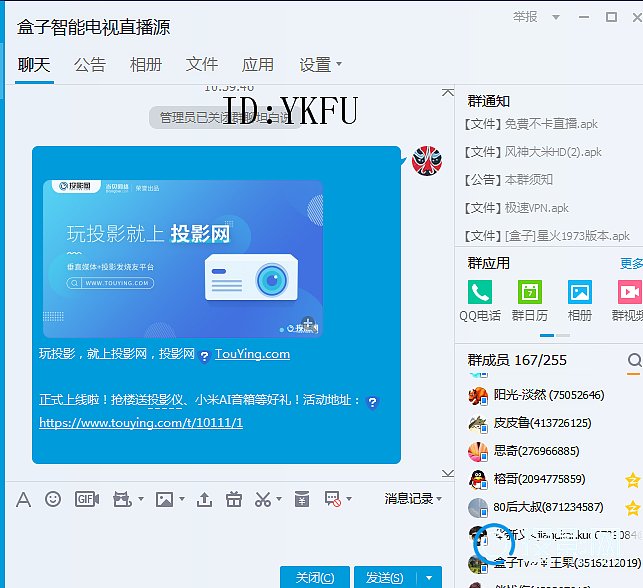Switch to the 文件 tab
643x588 pixels.
pos(201,64)
